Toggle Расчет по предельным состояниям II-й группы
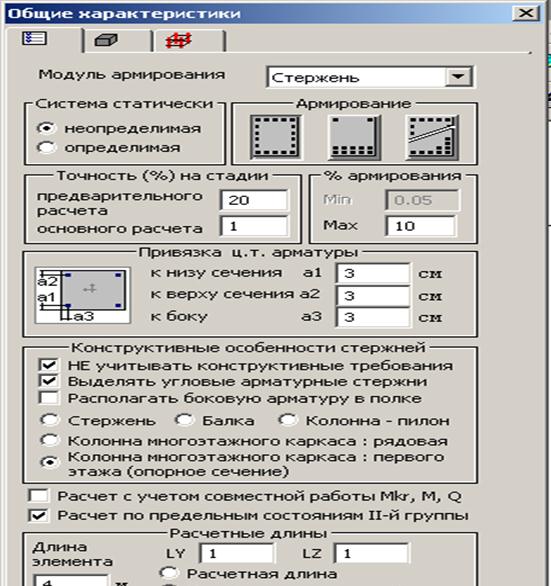 39,516
